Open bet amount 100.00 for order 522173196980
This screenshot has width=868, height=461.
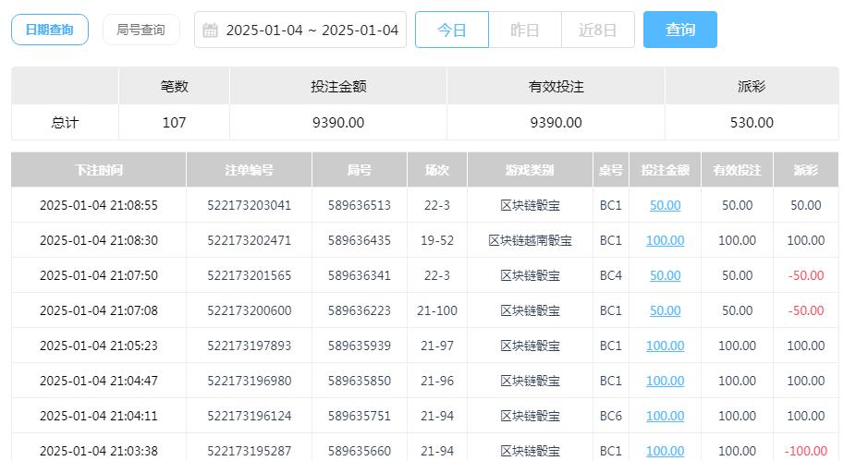click(665, 381)
